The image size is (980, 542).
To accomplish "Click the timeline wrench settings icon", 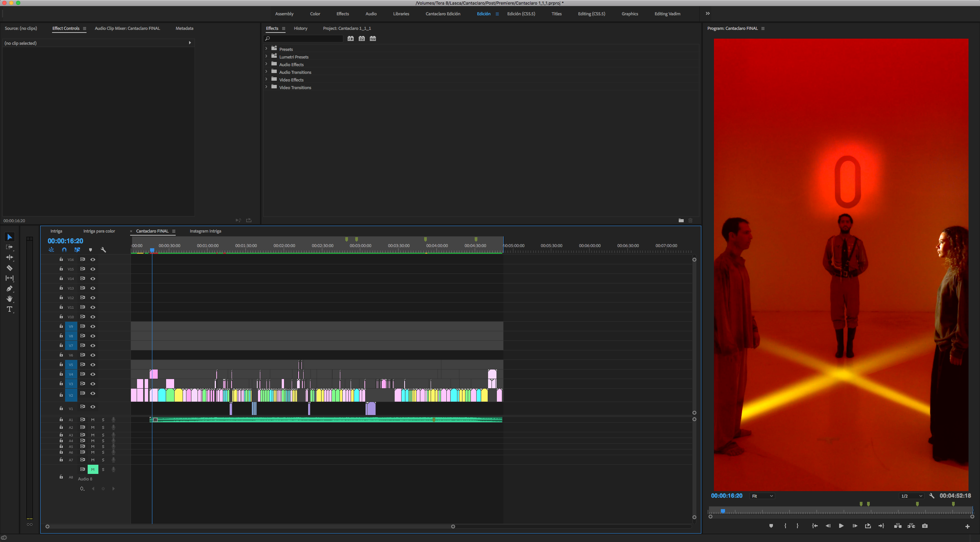I will 103,250.
